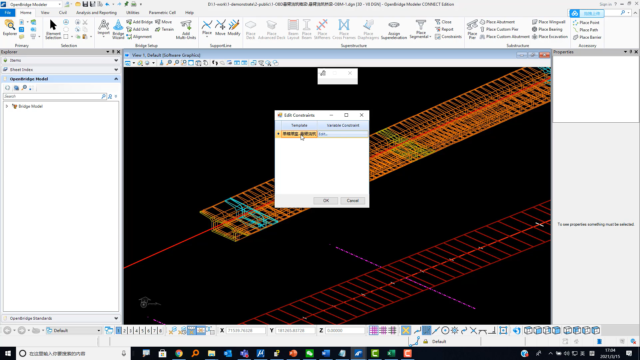The height and width of the screenshot is (360, 640).
Task: Click the Variable Constraint column header
Action: point(343,125)
